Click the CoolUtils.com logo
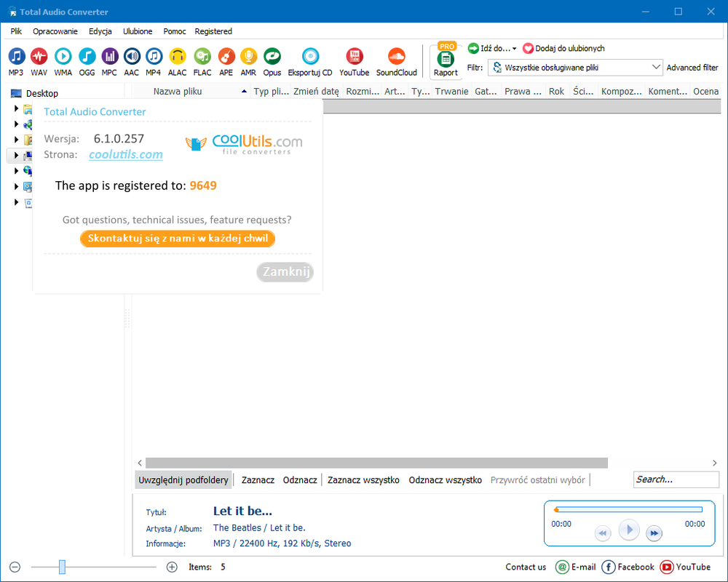The height and width of the screenshot is (582, 728). point(244,143)
